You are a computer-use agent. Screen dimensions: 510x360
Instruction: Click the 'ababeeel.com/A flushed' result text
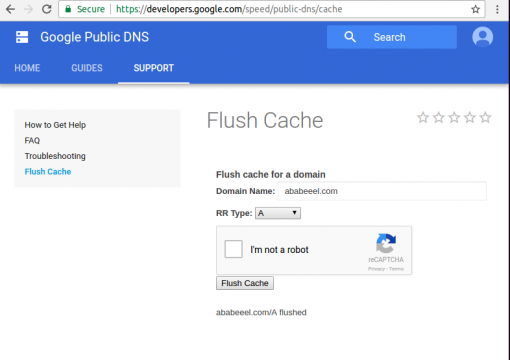261,312
